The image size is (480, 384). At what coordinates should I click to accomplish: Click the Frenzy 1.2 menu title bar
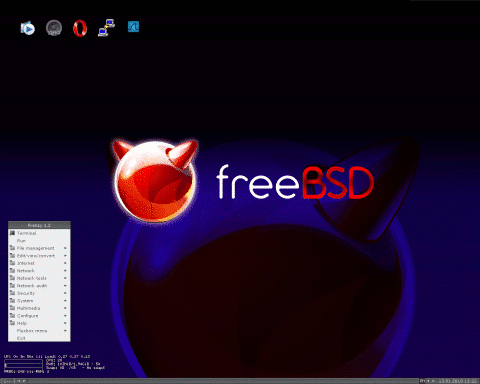pos(39,225)
